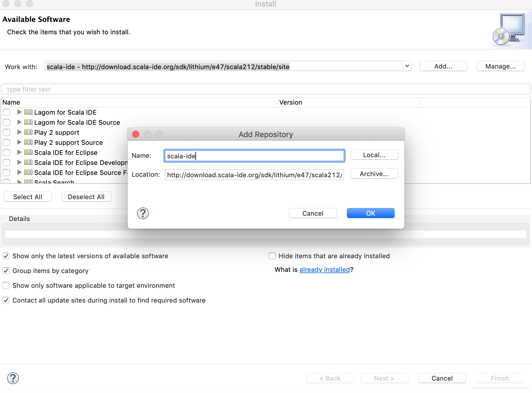Check the Play 2 support checkbox
532x393 pixels.
point(6,132)
